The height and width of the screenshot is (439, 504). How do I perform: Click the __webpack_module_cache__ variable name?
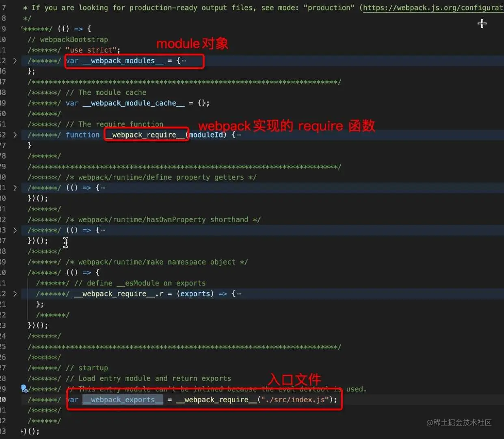pos(134,103)
